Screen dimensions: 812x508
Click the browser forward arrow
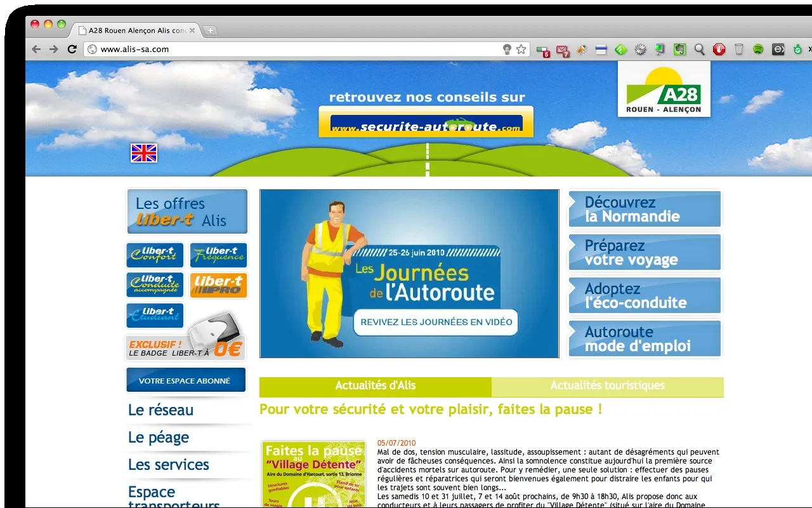(54, 49)
